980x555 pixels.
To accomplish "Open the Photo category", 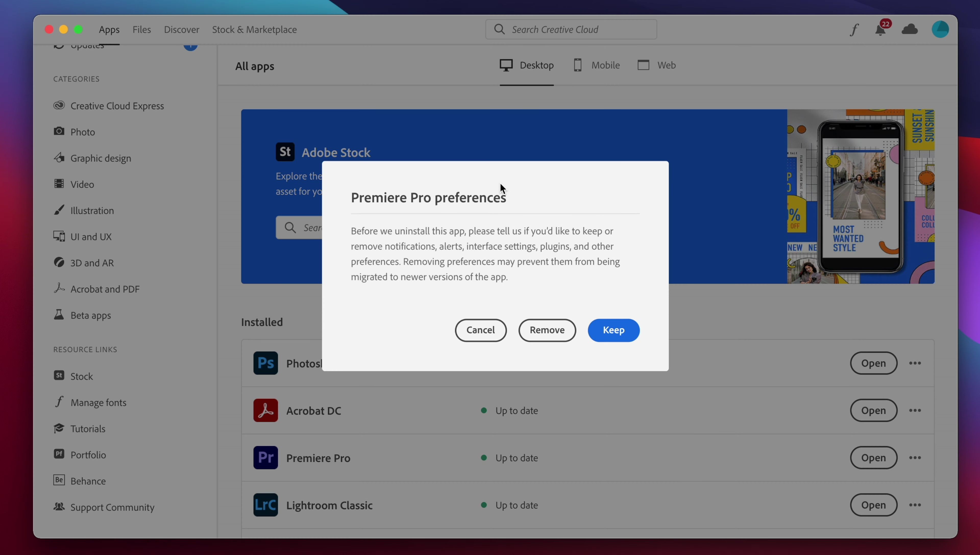I will 74,132.
